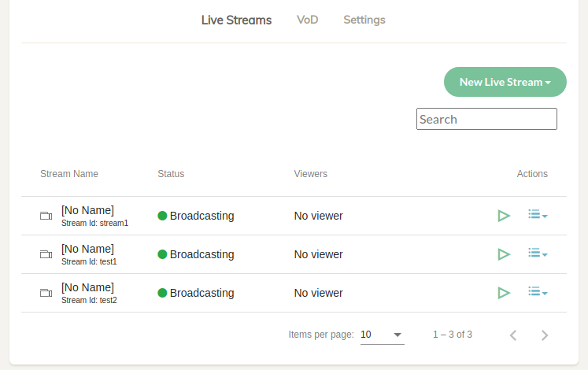Image resolution: width=588 pixels, height=370 pixels.
Task: Select 'Stream Id: test1' text
Action: (x=89, y=261)
